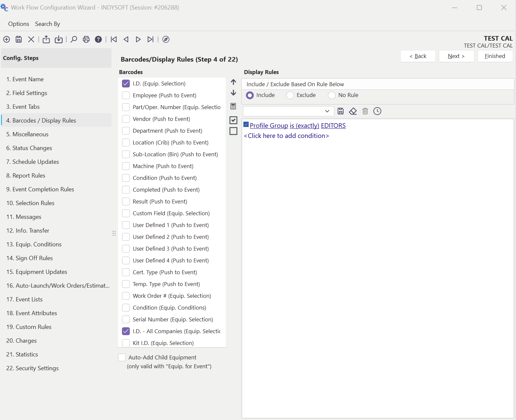Open the Options menu
516x420 pixels.
[x=19, y=24]
